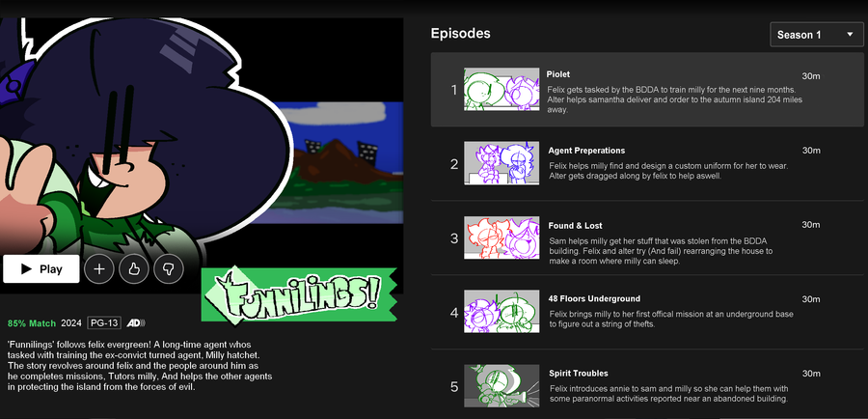Click the PG-13 rating badge
This screenshot has height=419, width=868.
tap(104, 322)
